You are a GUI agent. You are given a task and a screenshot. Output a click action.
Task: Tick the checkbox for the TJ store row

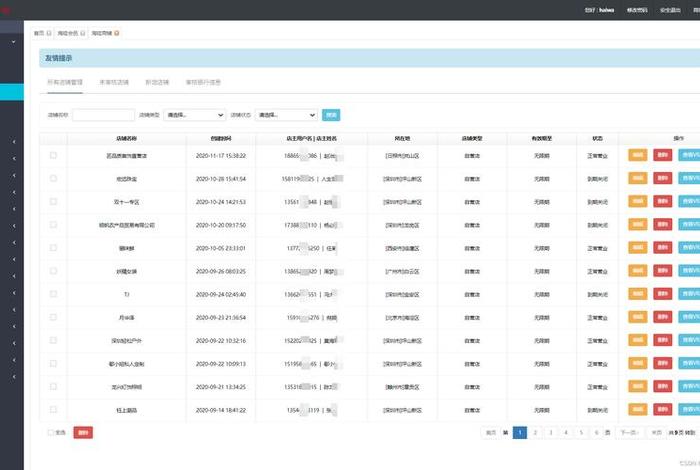53,295
